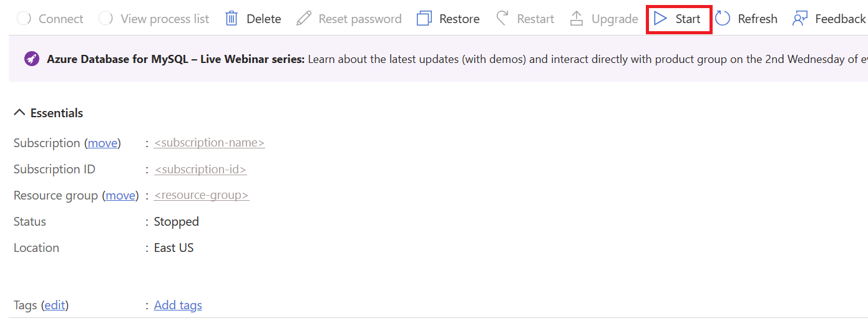Image resolution: width=868 pixels, height=323 pixels.
Task: Open the subscription-id link
Action: pyautogui.click(x=200, y=169)
